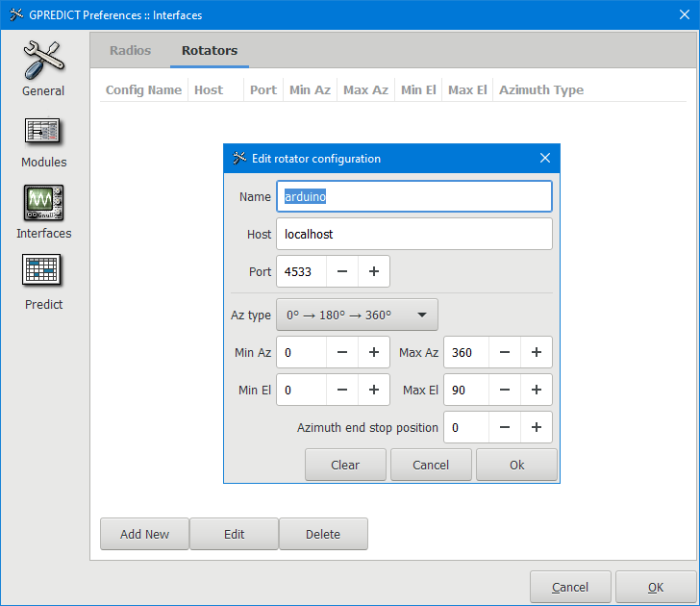Screen dimensions: 700x606
Task: Decrease the Azimuth end stop position
Action: point(505,427)
